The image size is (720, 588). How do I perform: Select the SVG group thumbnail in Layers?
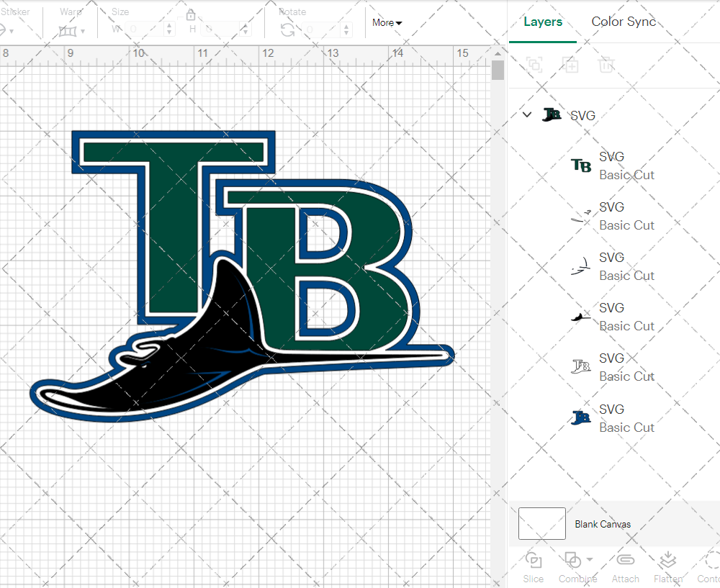coord(552,114)
